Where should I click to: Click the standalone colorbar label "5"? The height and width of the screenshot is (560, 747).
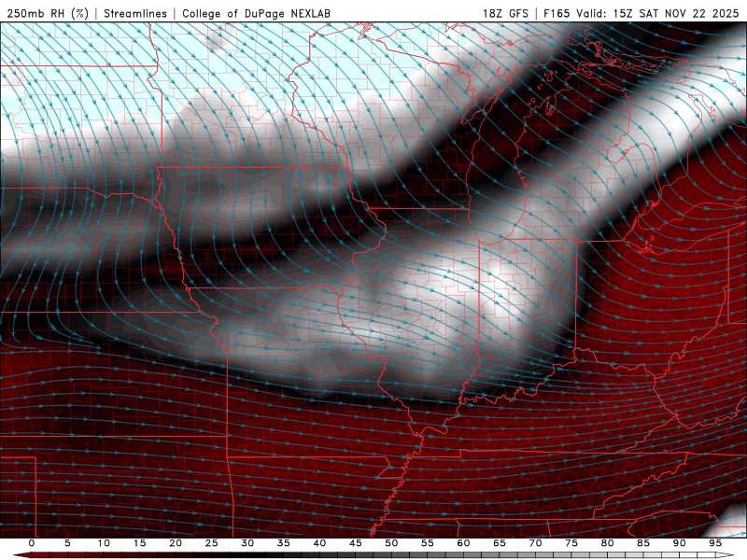pyautogui.click(x=67, y=543)
